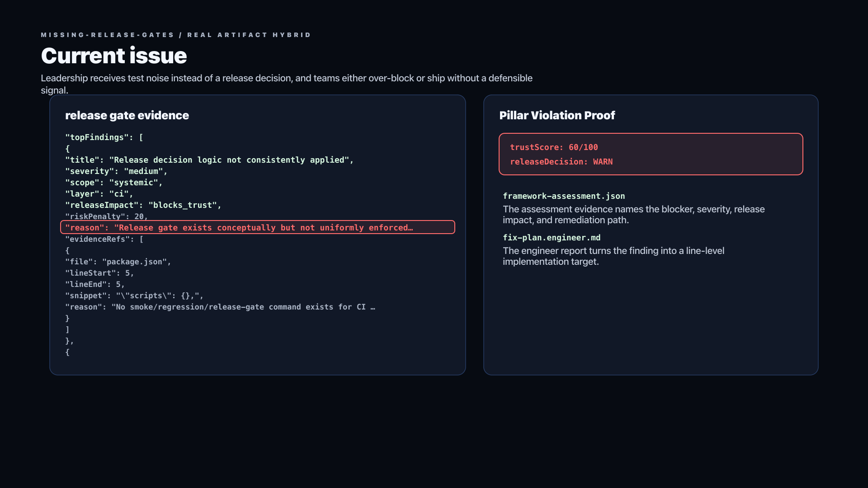868x488 pixels.
Task: Click the "riskPenalty": 20 line
Action: 107,216
